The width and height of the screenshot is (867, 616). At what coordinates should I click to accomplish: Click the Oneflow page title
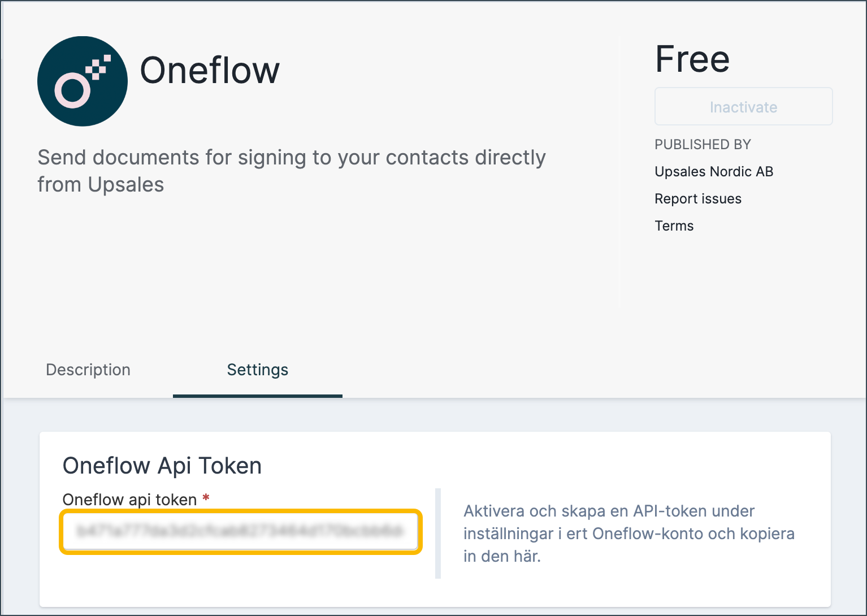[210, 70]
